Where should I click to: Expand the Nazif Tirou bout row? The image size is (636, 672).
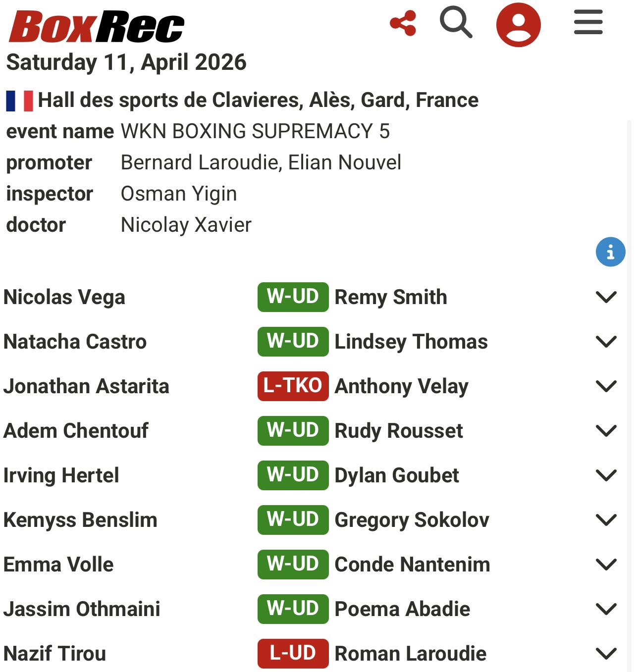click(x=606, y=654)
